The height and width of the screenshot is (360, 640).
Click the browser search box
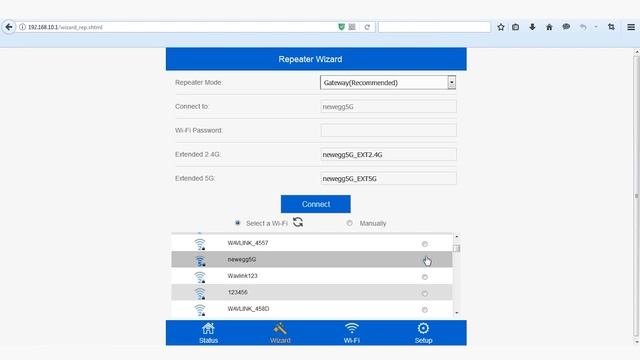434,27
